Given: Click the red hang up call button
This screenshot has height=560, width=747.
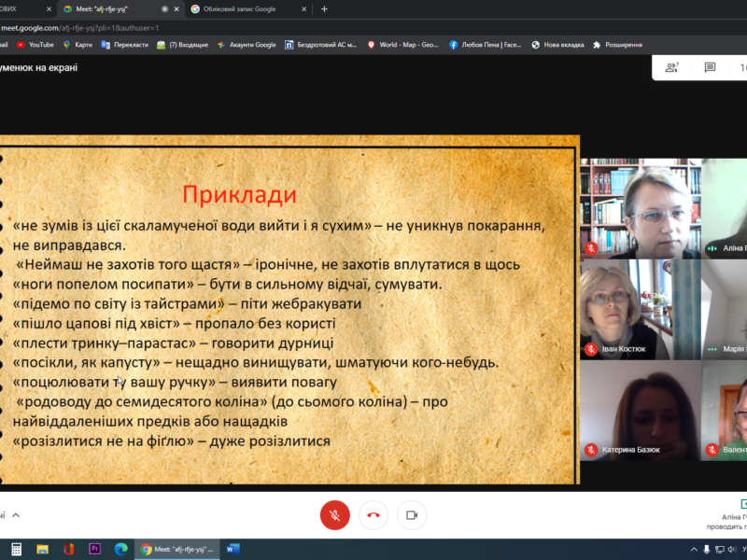Looking at the screenshot, I should (373, 514).
